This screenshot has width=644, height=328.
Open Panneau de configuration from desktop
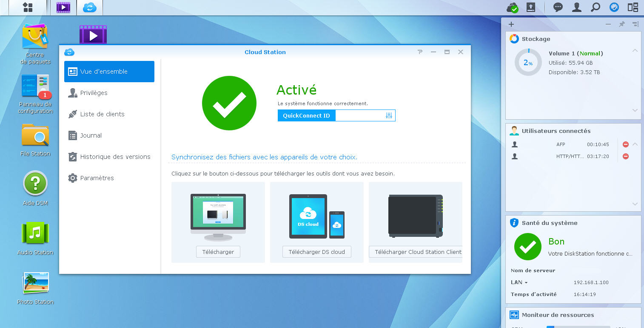pos(35,86)
